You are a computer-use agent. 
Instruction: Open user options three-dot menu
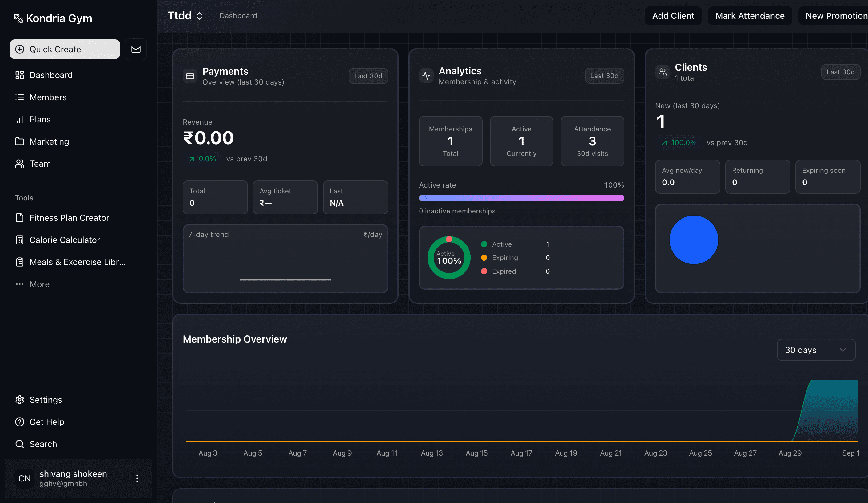pyautogui.click(x=137, y=478)
